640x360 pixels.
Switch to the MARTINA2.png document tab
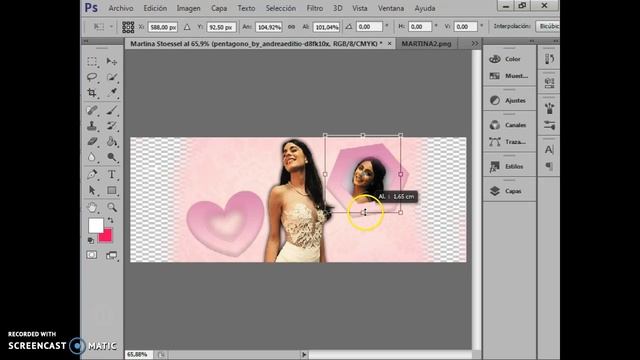426,44
